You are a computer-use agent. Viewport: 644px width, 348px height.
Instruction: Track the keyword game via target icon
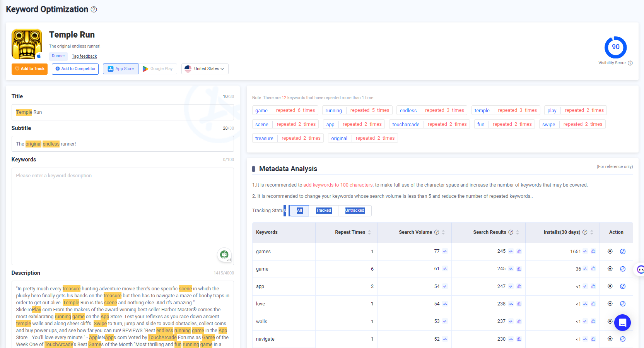click(610, 269)
